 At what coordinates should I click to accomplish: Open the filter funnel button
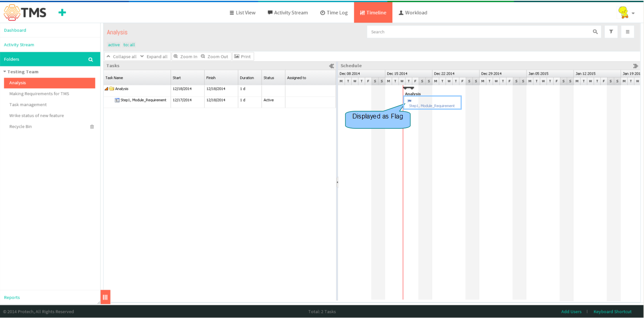[611, 32]
